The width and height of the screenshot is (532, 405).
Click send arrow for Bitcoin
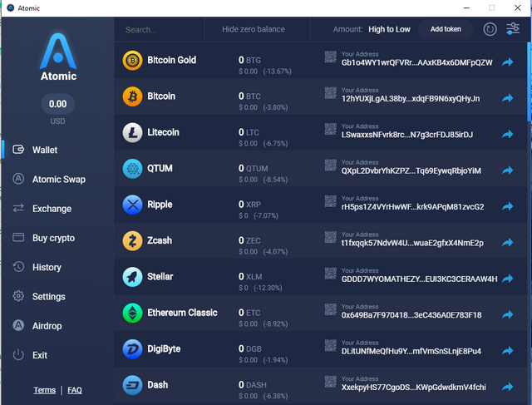point(508,98)
